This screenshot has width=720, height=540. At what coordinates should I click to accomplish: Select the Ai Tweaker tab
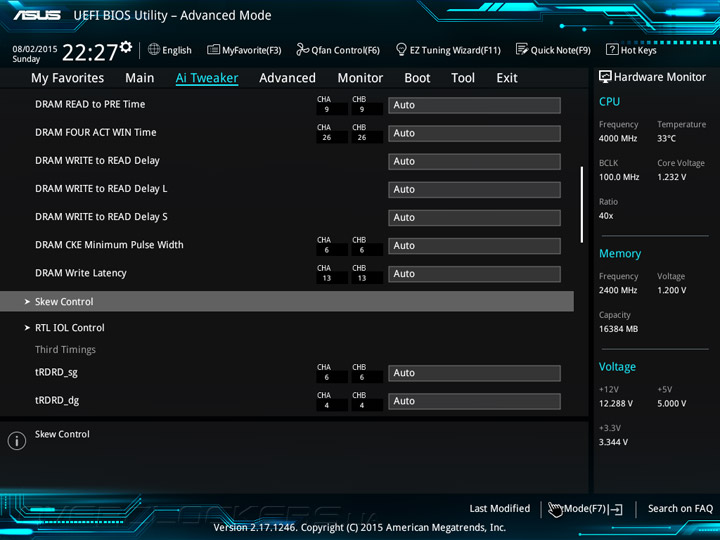click(x=207, y=78)
